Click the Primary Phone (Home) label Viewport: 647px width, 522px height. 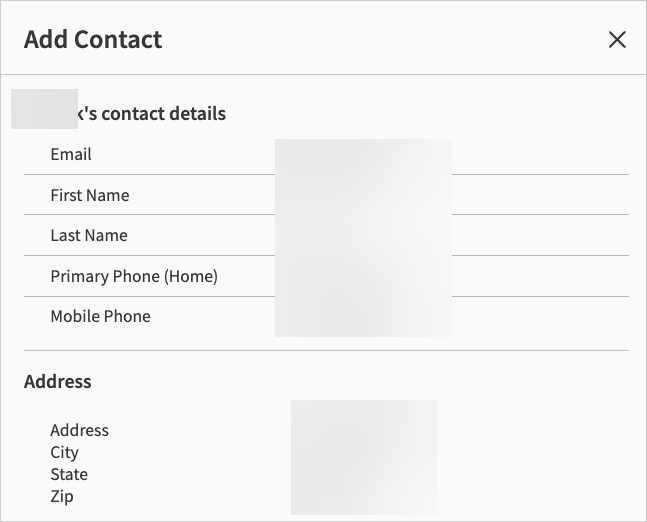pos(134,276)
